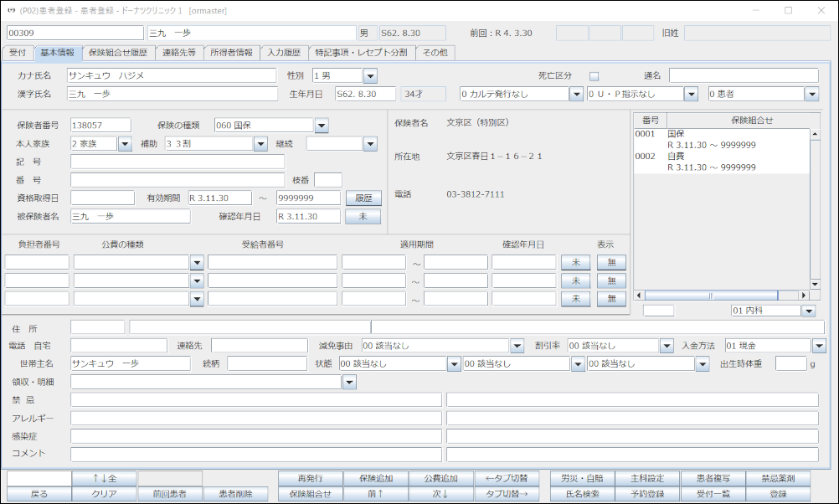
Task: Click the 予約登録 button
Action: (647, 494)
